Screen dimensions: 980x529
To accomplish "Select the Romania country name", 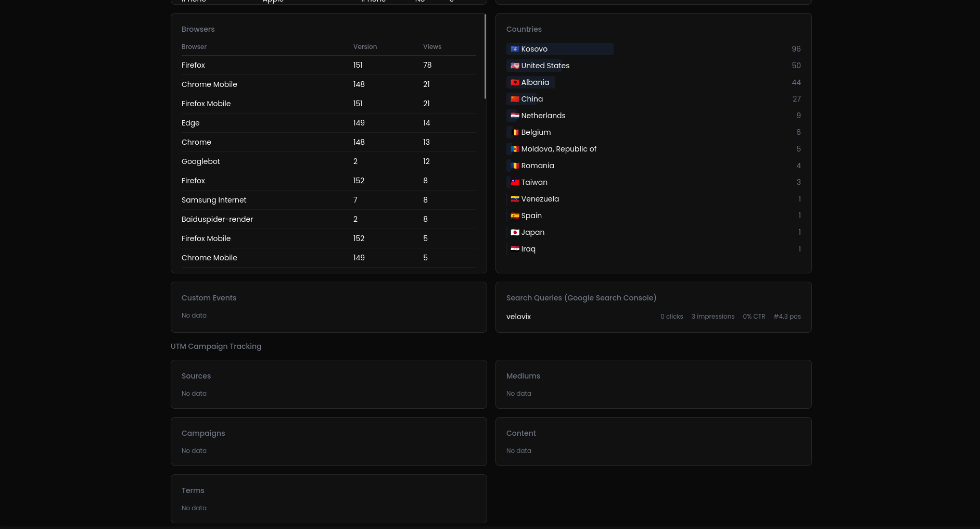I will (x=537, y=166).
